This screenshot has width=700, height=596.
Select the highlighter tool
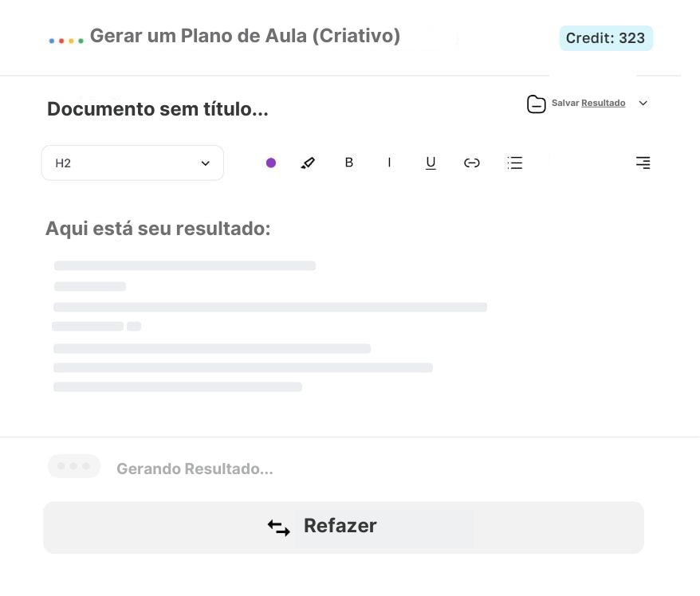coord(309,163)
